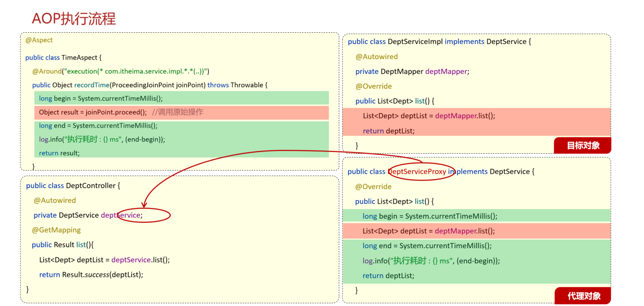Click 'public Result list(){' line
Screen dimensions: 644x306
point(63,245)
